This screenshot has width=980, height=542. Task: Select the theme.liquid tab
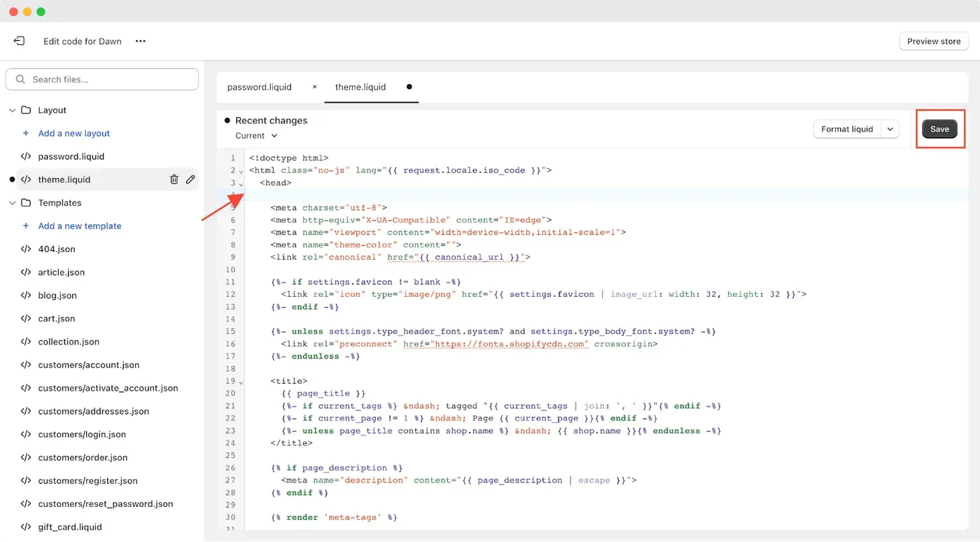[360, 87]
